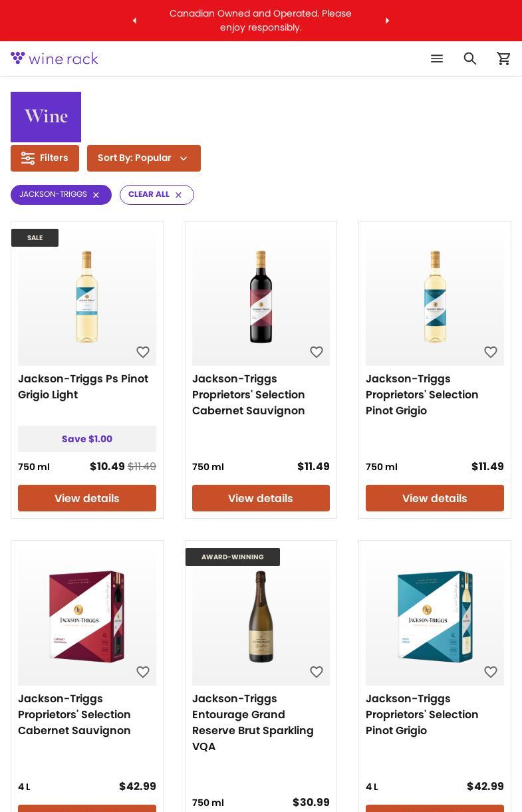
Task: Click the search magnifier icon
Action: [470, 59]
